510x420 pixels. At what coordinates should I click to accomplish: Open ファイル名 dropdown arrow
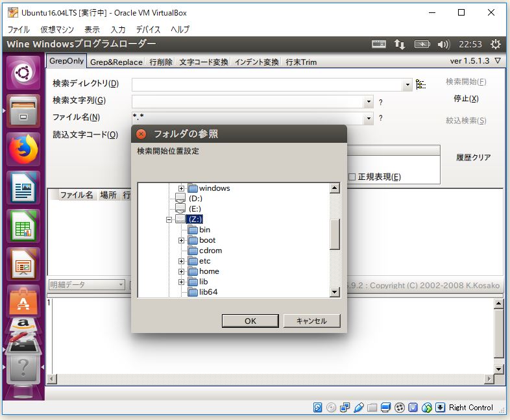(x=369, y=118)
